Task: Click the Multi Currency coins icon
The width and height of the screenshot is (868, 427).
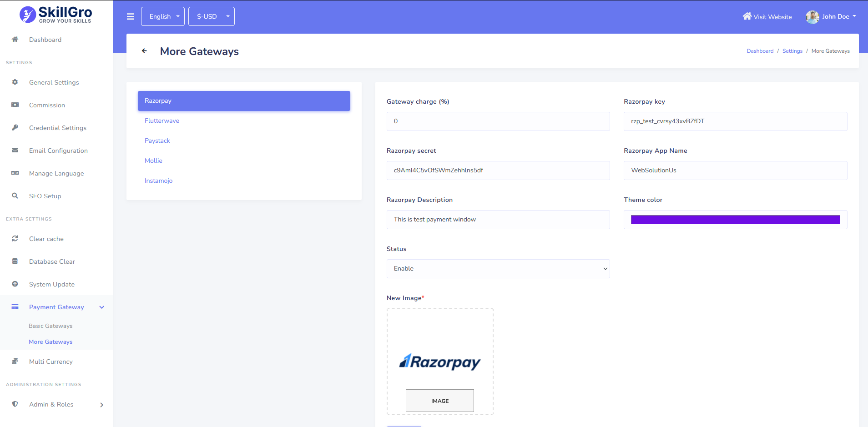Action: [x=15, y=361]
